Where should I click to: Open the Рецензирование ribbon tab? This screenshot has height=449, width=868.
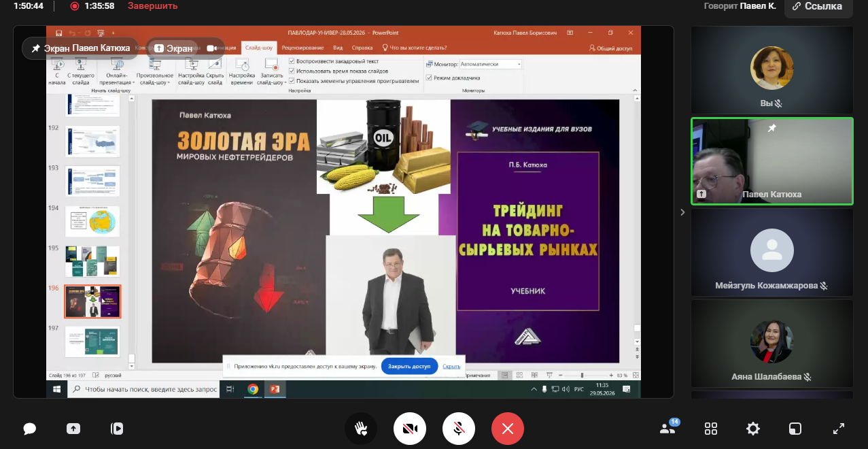(302, 48)
